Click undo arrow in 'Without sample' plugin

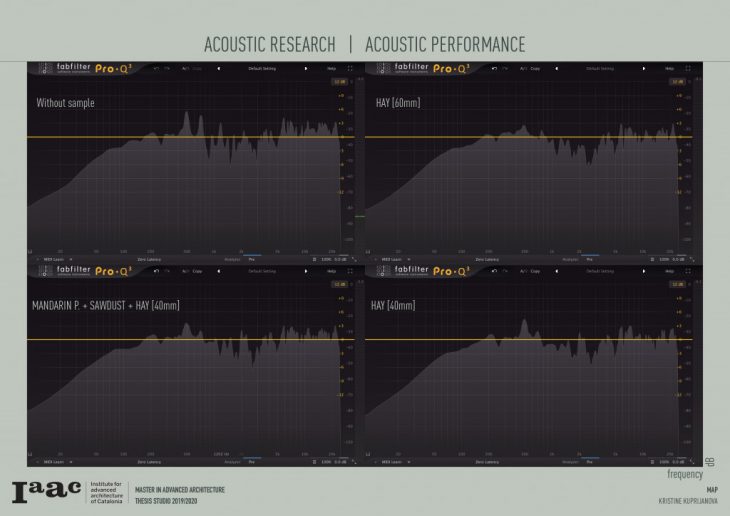(156, 69)
